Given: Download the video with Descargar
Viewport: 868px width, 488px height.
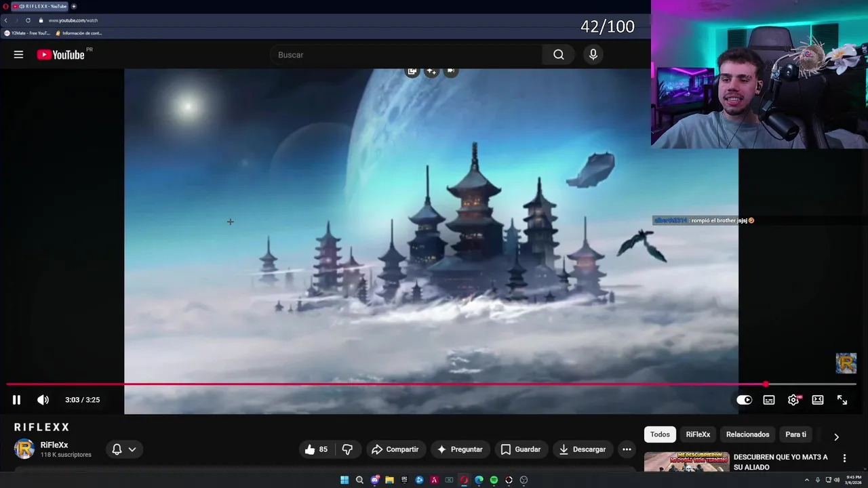Looking at the screenshot, I should pos(583,449).
